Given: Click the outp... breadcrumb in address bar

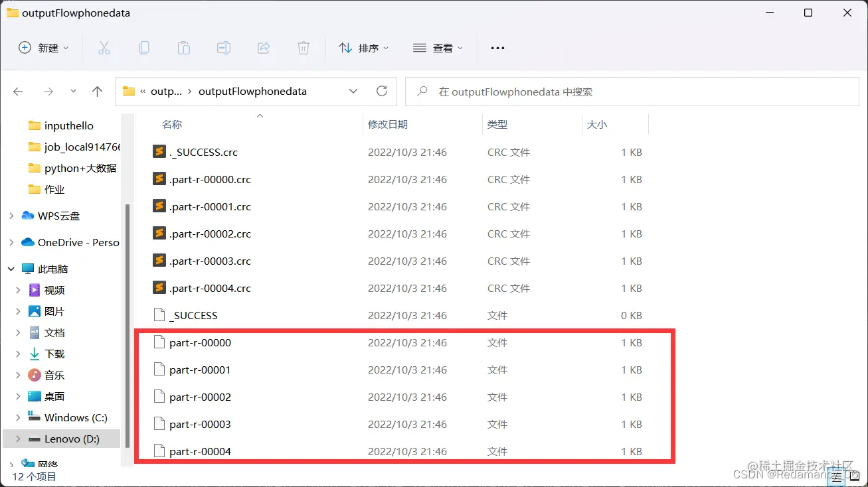Looking at the screenshot, I should pos(166,92).
